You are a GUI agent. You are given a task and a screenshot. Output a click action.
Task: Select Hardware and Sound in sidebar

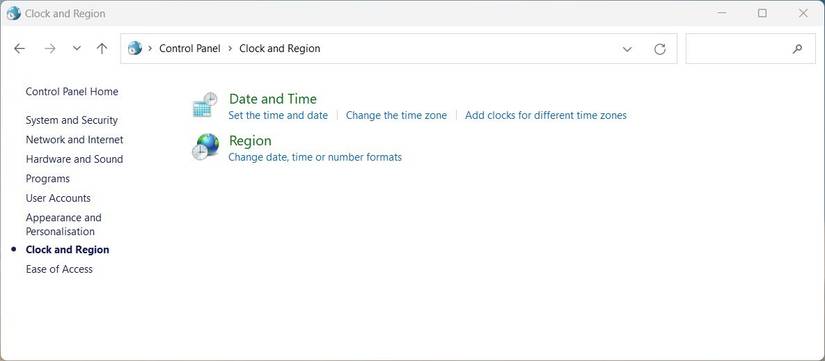tap(74, 159)
